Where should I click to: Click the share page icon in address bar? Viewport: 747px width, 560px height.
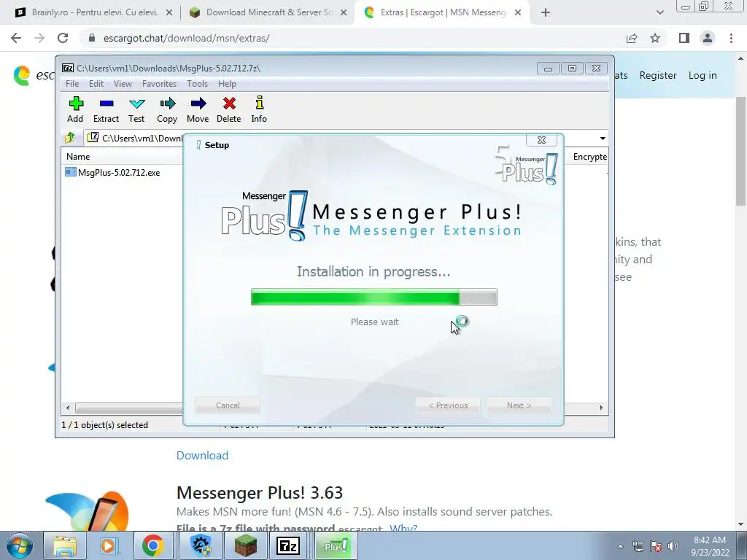tap(632, 38)
